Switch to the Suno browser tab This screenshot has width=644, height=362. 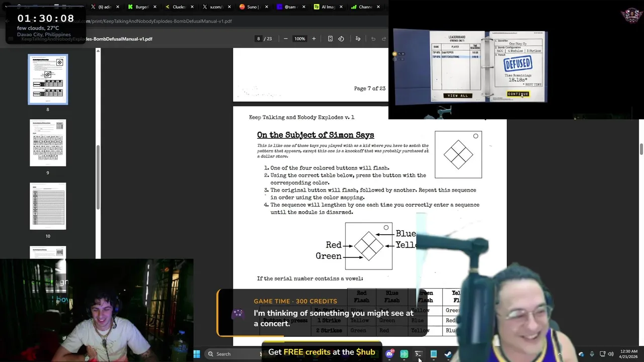tap(254, 7)
